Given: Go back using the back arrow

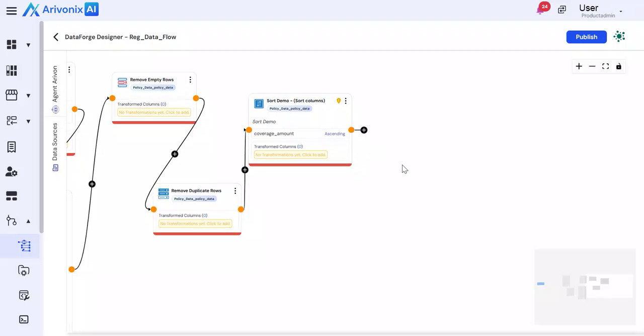Looking at the screenshot, I should pos(56,37).
